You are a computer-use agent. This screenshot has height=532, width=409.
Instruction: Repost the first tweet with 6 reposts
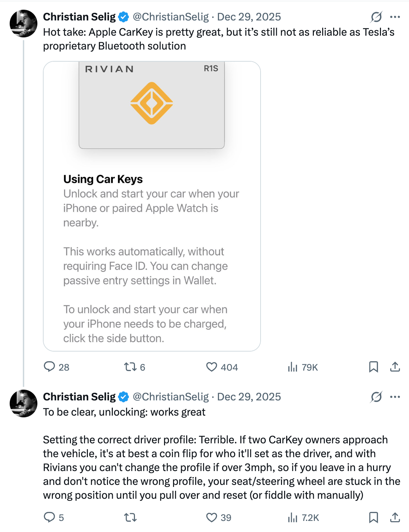click(x=135, y=367)
